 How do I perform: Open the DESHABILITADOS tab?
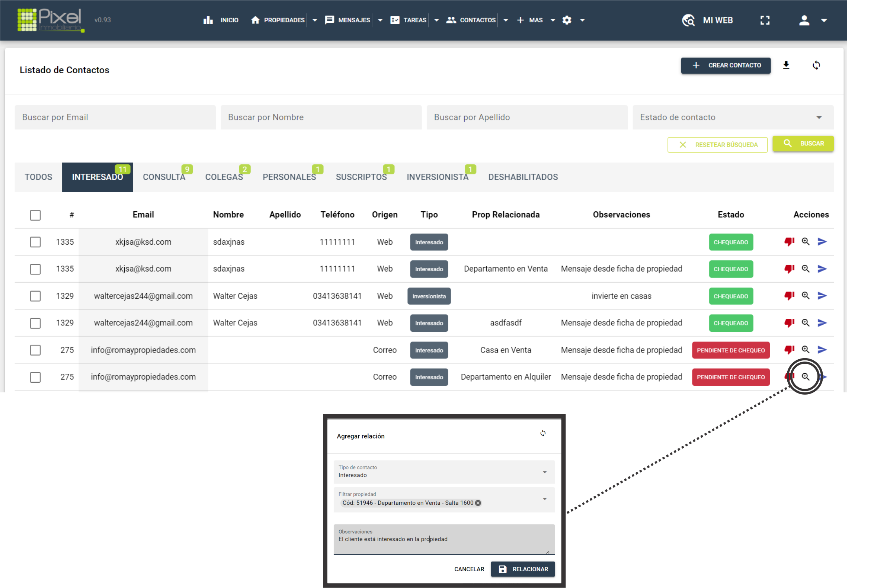[x=523, y=177]
